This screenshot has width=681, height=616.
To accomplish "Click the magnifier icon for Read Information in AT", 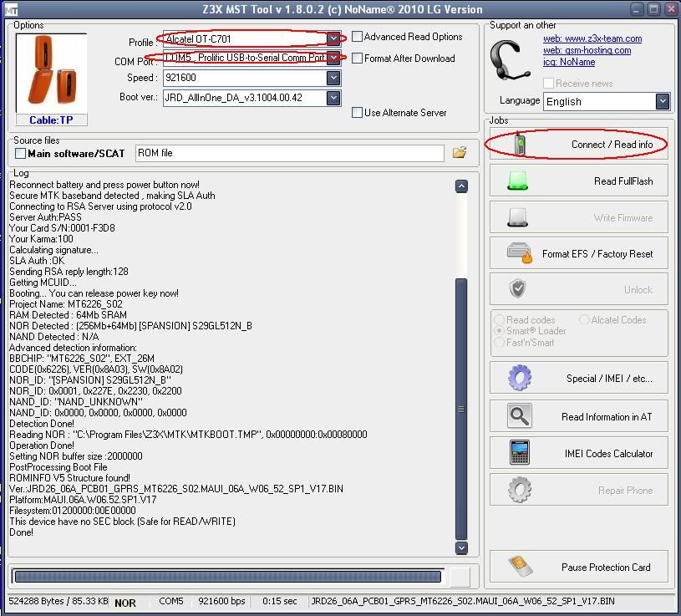I will pos(519,416).
